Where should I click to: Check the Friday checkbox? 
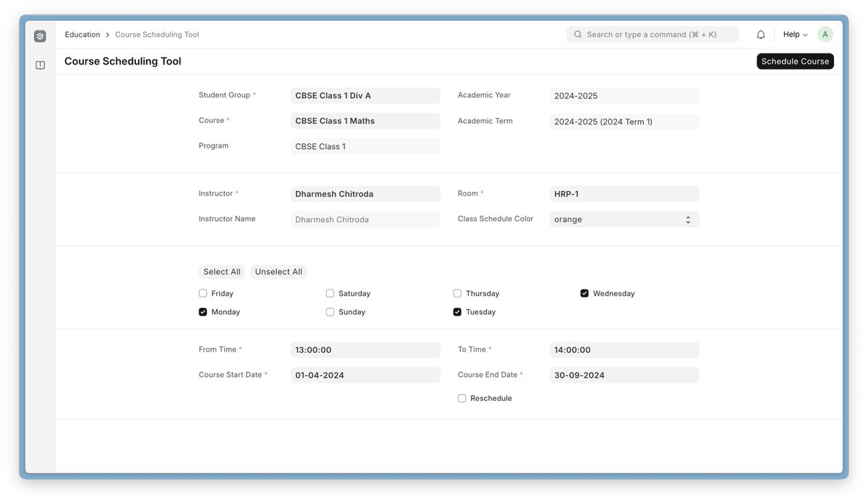tap(203, 294)
